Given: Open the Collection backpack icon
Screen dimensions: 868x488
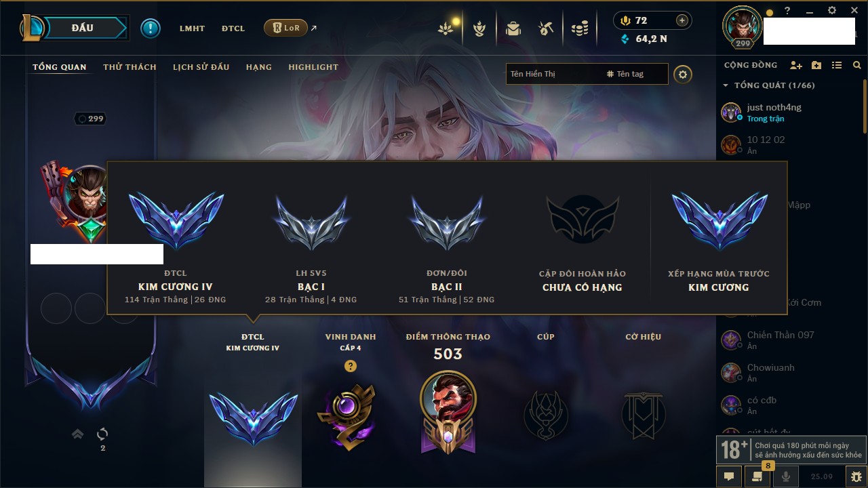Looking at the screenshot, I should 513,28.
